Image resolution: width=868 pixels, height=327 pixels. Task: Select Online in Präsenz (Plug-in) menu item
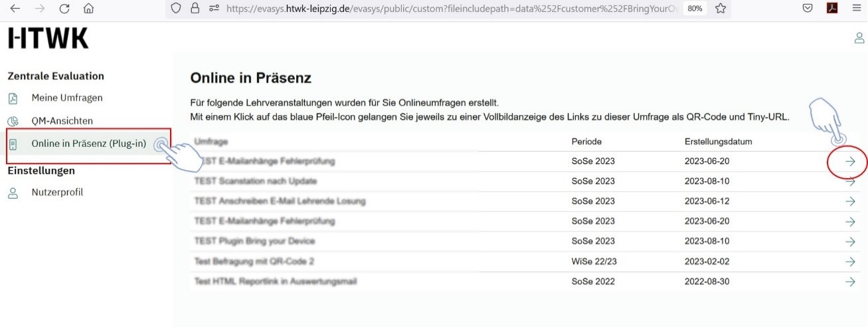pyautogui.click(x=88, y=144)
